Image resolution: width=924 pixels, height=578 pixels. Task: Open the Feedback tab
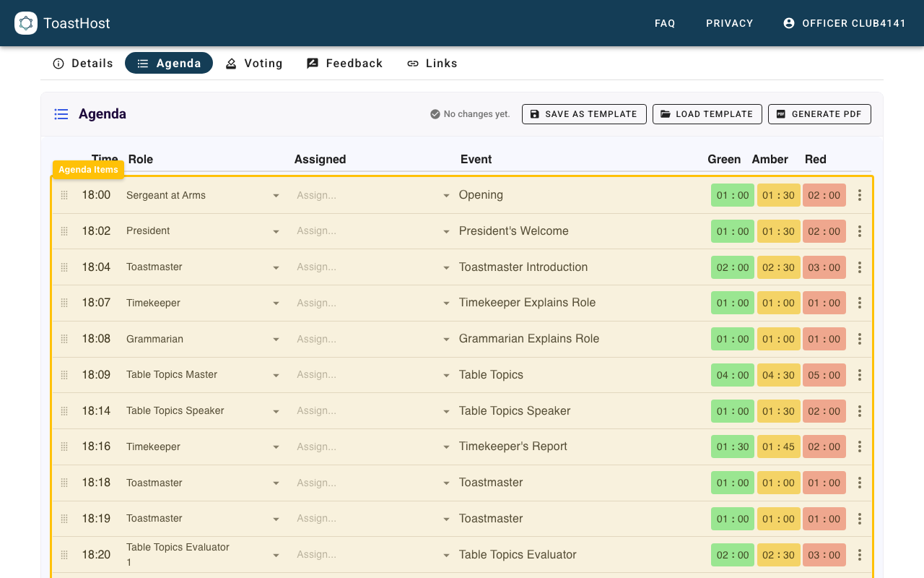(x=344, y=63)
